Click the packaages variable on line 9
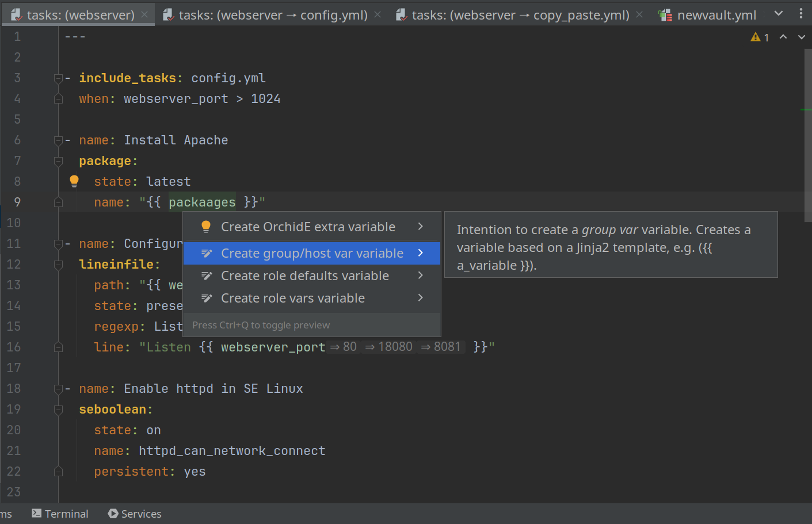Image resolution: width=812 pixels, height=524 pixels. coord(202,202)
